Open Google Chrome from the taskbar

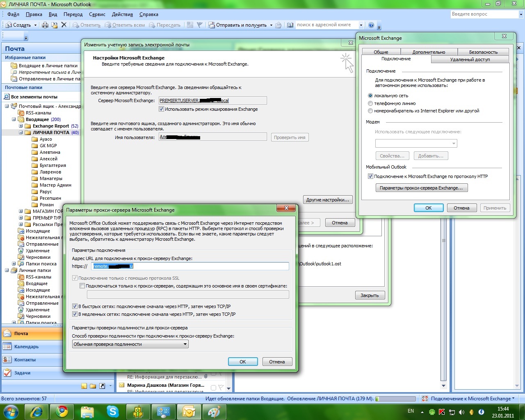(x=62, y=412)
